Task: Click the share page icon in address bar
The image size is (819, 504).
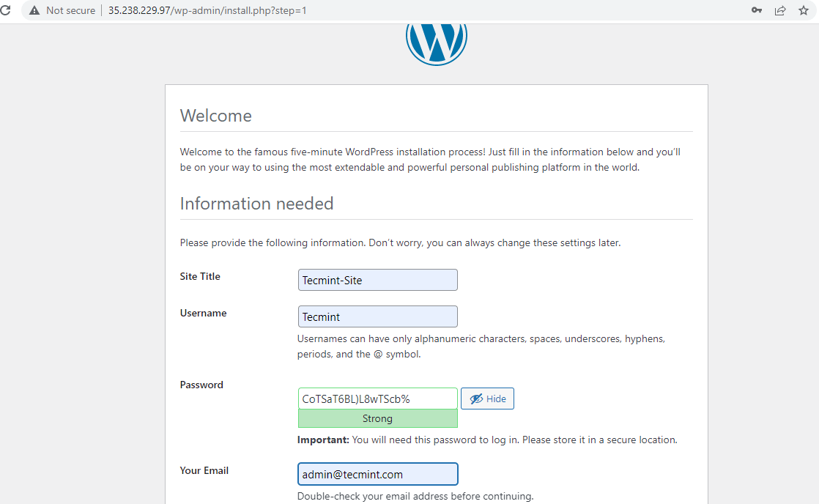Action: [780, 10]
